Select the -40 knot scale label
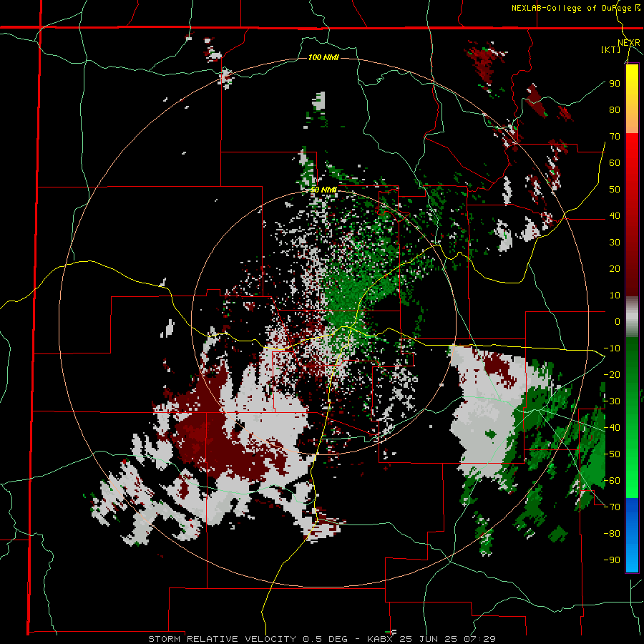The image size is (644, 644). pos(612,428)
